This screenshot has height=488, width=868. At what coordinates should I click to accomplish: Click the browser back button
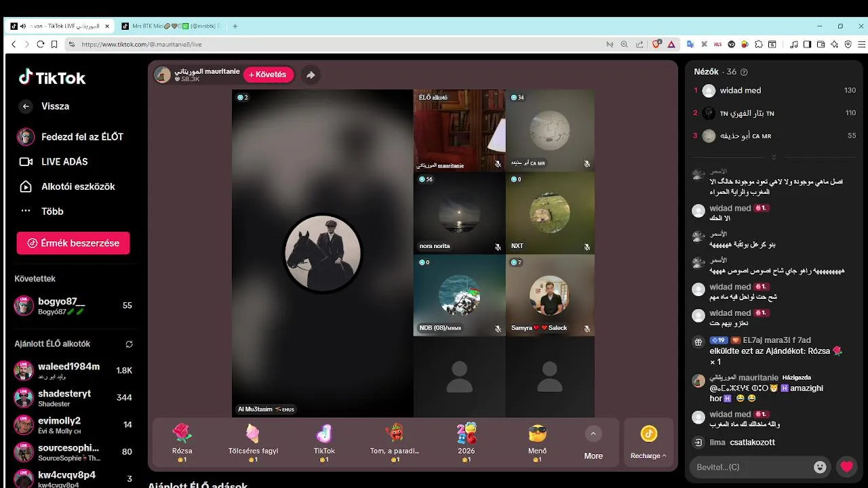(x=13, y=44)
